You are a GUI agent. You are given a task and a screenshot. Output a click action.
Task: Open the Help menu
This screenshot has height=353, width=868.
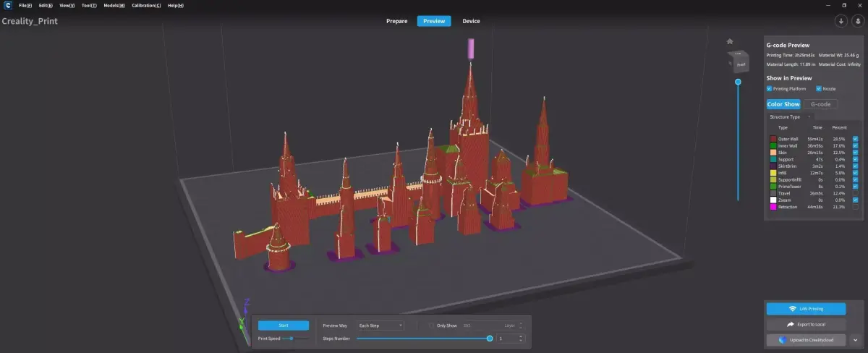pyautogui.click(x=176, y=5)
